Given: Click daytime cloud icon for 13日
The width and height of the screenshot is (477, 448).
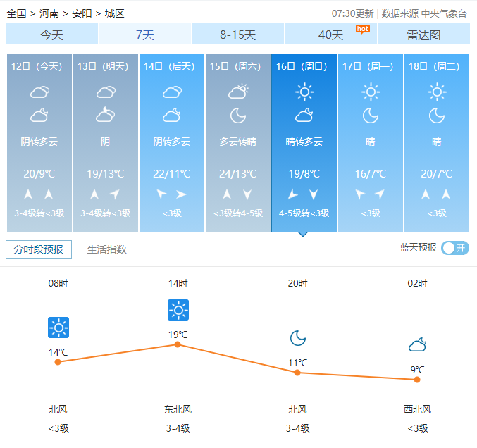Looking at the screenshot, I should tap(106, 92).
